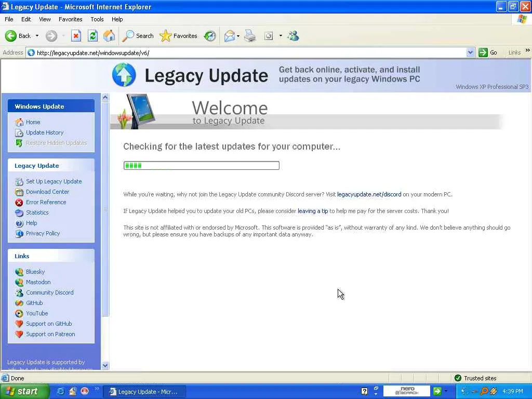This screenshot has height=399, width=532.
Task: Click the Download Center calendar icon
Action: click(x=19, y=192)
